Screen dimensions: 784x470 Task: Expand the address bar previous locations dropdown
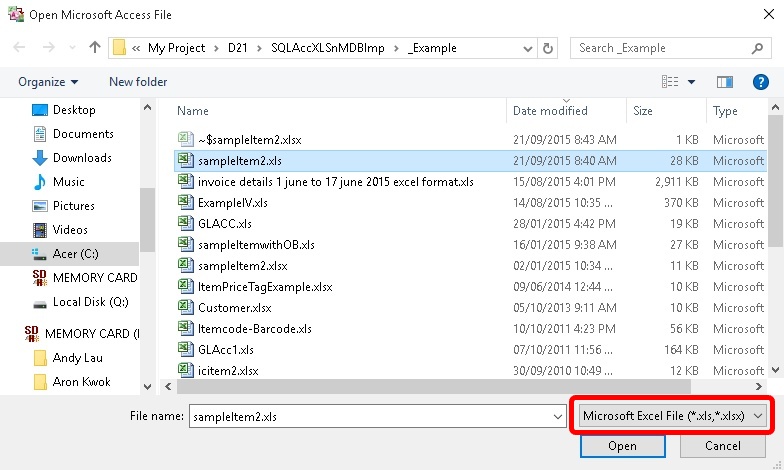(x=526, y=47)
